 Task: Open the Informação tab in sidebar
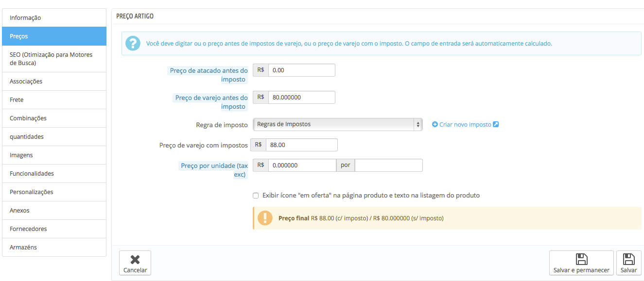point(54,18)
